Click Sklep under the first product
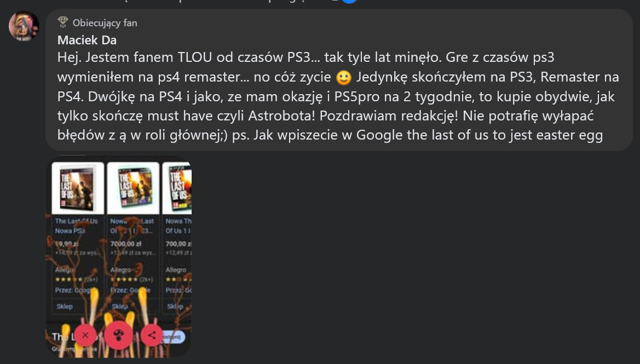This screenshot has height=364, width=640. (65, 307)
